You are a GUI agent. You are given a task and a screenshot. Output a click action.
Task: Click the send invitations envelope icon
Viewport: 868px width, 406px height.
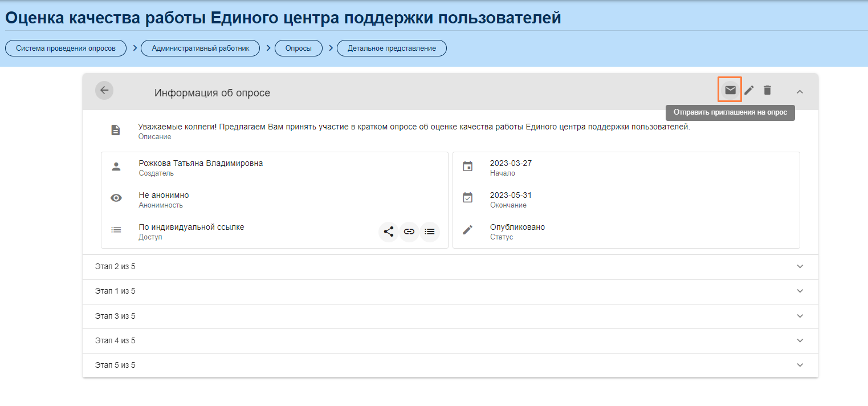[x=730, y=90]
